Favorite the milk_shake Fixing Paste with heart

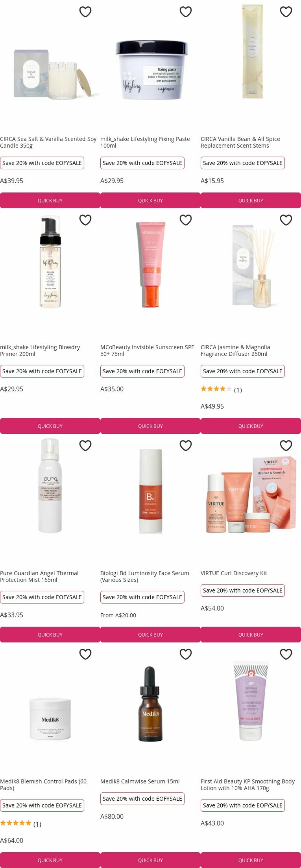click(186, 12)
